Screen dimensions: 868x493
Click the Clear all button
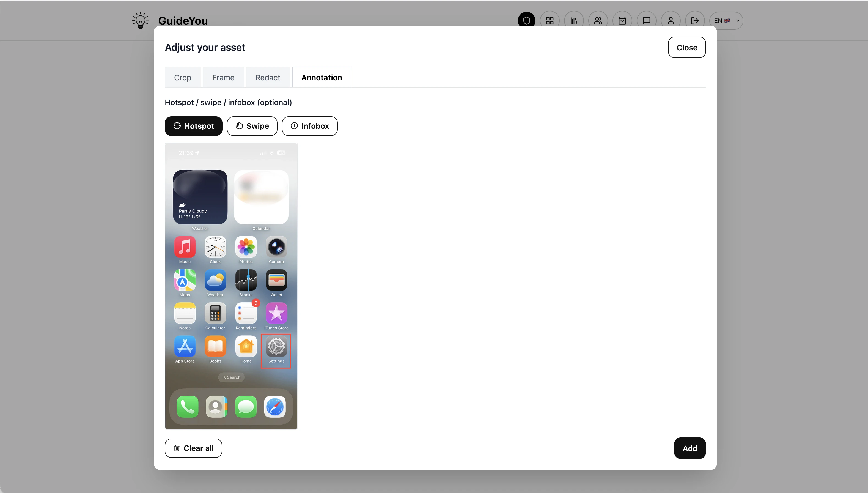pyautogui.click(x=193, y=448)
